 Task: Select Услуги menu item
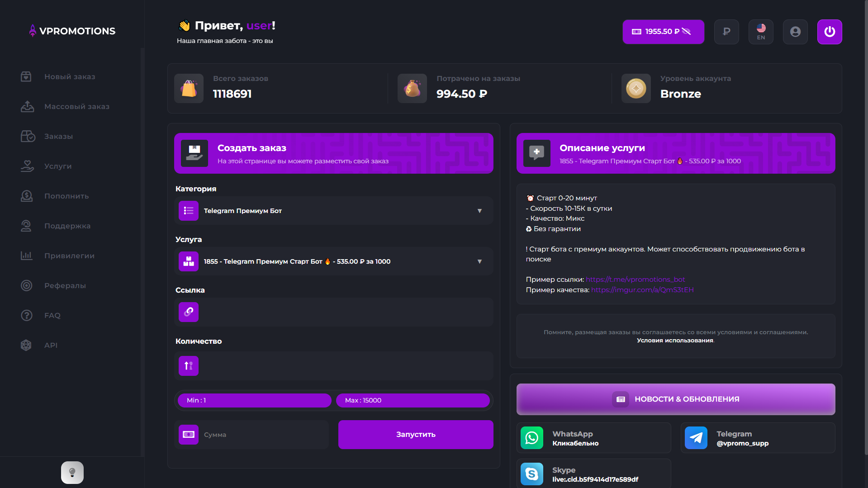click(x=58, y=166)
